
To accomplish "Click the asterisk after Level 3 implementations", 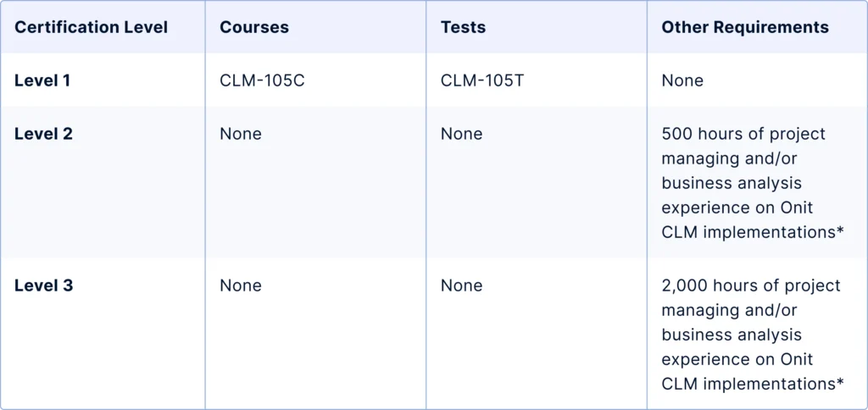I will click(840, 384).
